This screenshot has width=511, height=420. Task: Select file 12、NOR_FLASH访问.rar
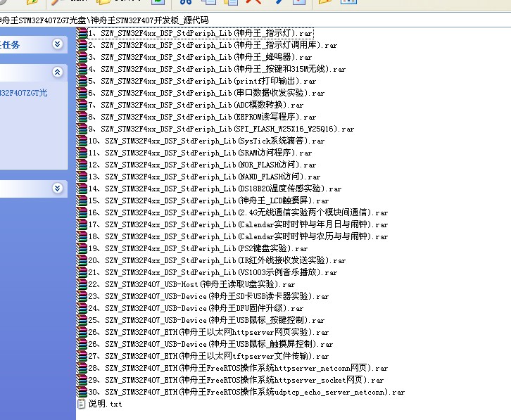(x=202, y=165)
